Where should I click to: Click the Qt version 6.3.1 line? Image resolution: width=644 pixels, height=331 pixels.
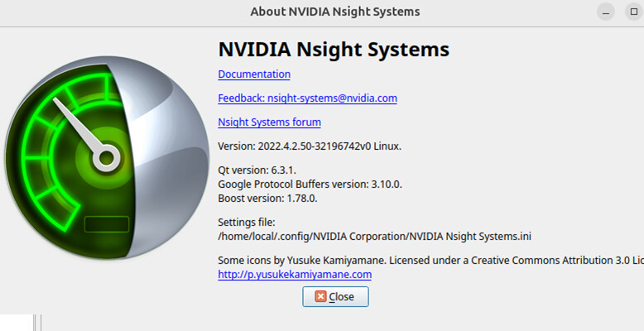(257, 170)
